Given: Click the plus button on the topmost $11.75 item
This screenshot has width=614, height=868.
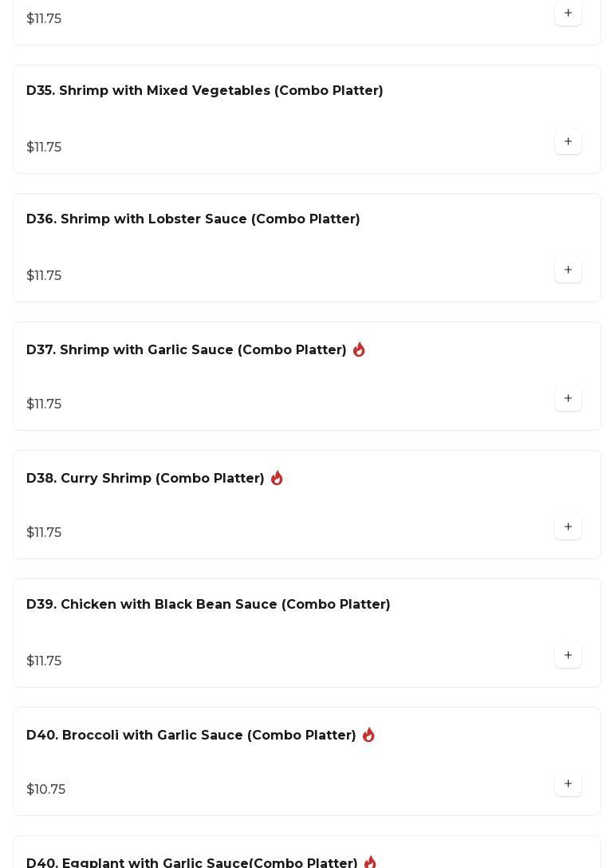Looking at the screenshot, I should (x=568, y=14).
